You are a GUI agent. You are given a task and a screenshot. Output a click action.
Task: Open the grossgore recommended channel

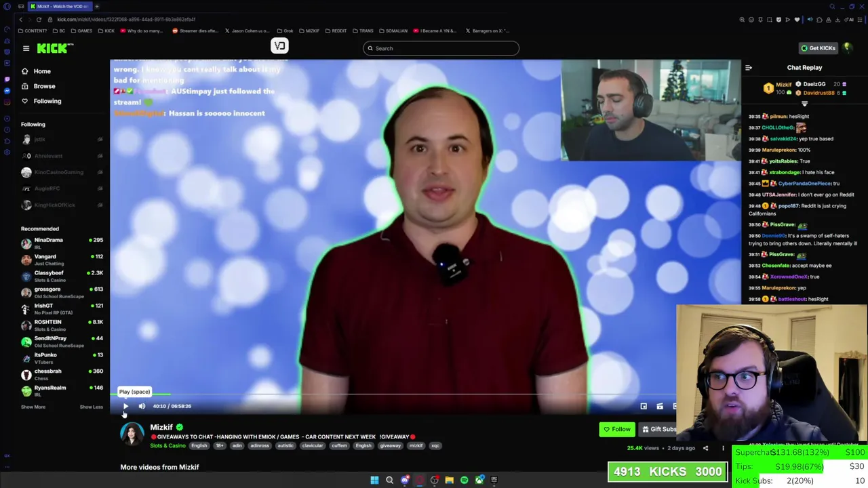pos(62,291)
